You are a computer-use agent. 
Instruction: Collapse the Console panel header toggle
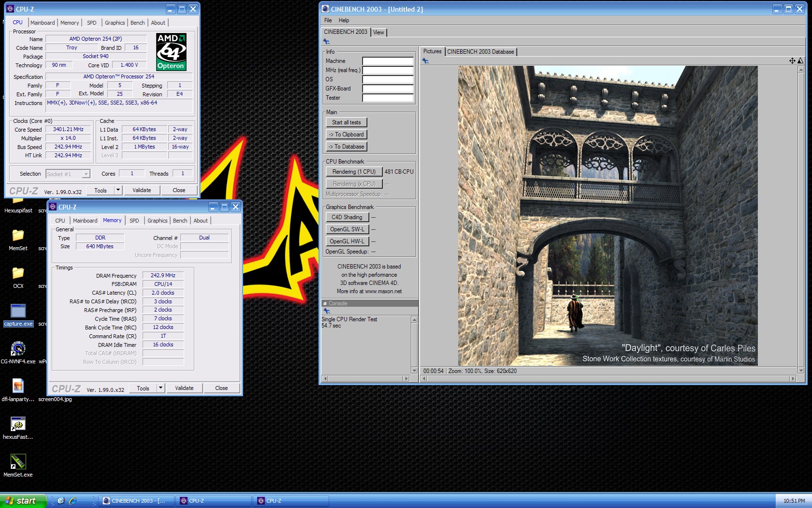[x=325, y=303]
